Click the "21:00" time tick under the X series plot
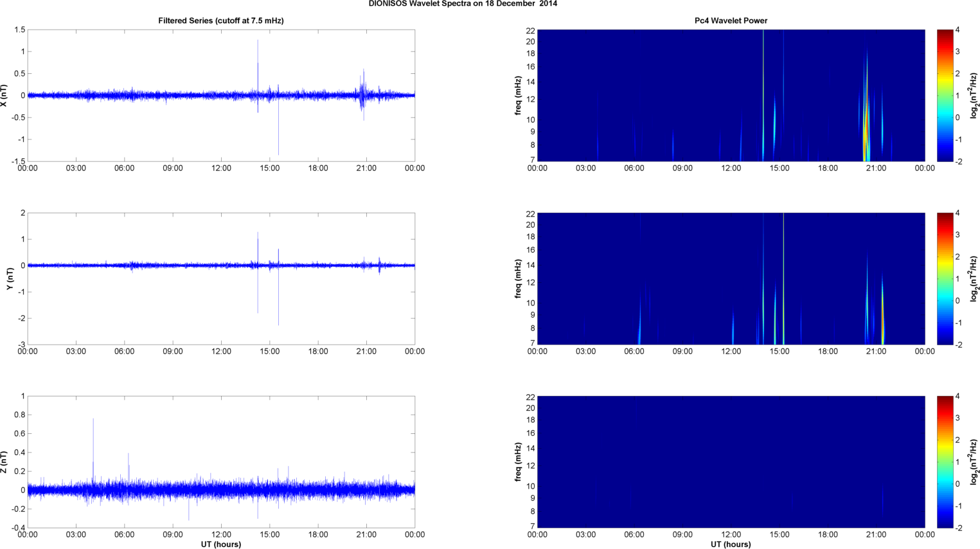The width and height of the screenshot is (980, 549). (x=366, y=168)
